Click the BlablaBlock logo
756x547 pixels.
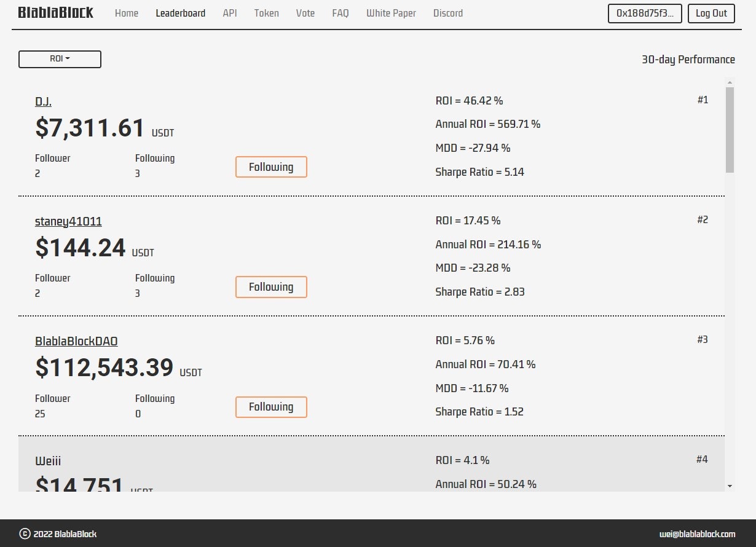pos(56,12)
